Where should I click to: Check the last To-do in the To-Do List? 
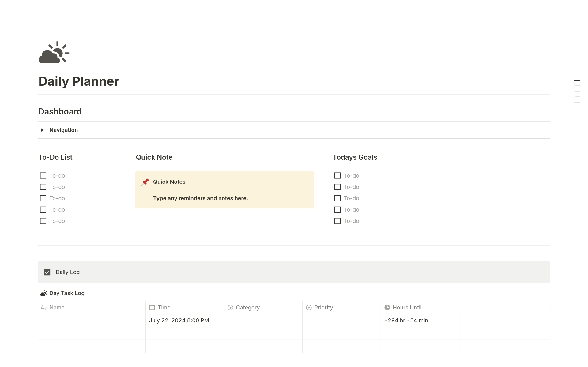point(43,221)
